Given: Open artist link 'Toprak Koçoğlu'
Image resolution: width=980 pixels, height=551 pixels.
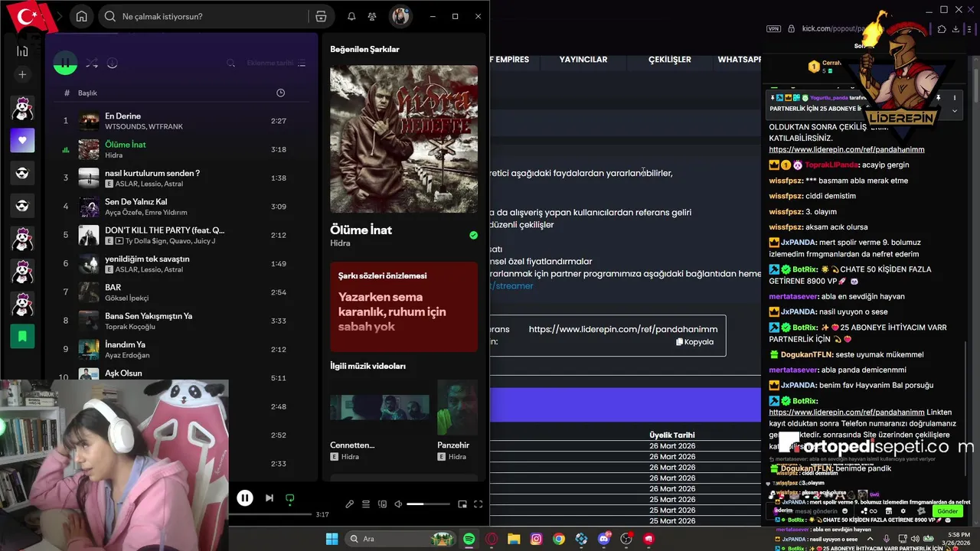Looking at the screenshot, I should click(x=132, y=327).
